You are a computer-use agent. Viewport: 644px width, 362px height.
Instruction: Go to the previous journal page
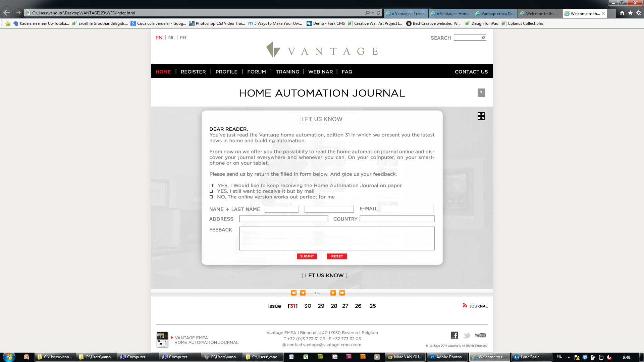[x=303, y=293]
